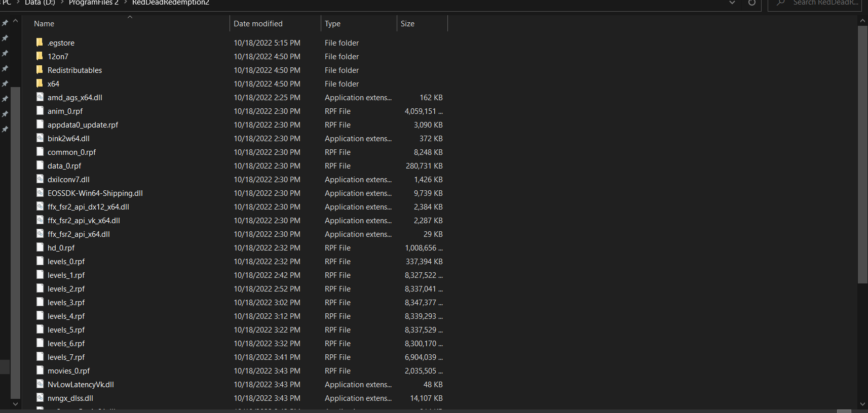The image size is (868, 413).
Task: Click the 2:25 PM date of amd_ags_x64.dll
Action: tap(267, 98)
